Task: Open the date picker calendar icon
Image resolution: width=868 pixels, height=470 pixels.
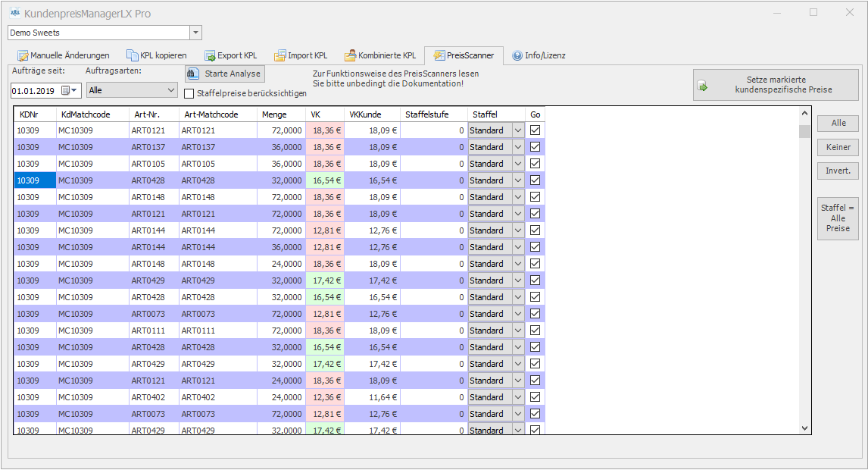Action: click(67, 90)
